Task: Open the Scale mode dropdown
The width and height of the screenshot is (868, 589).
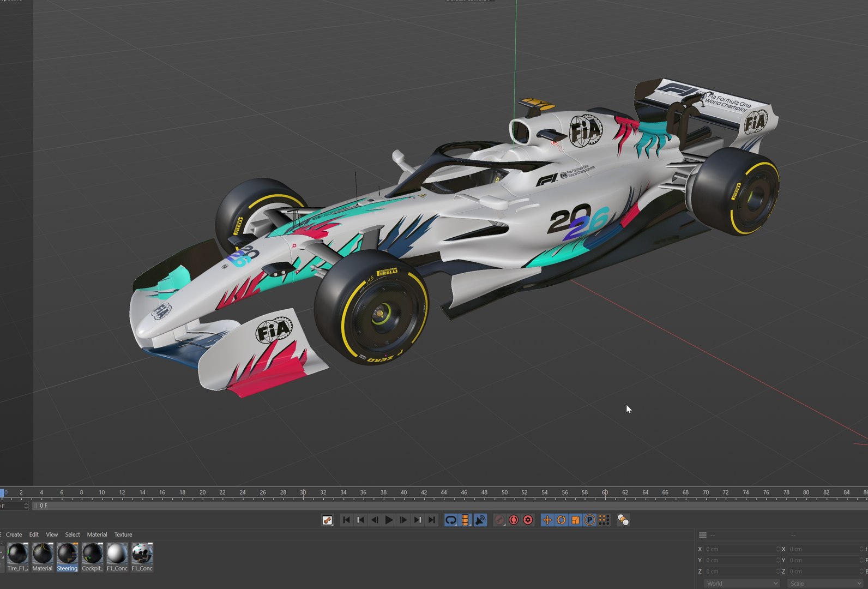Action: click(825, 584)
